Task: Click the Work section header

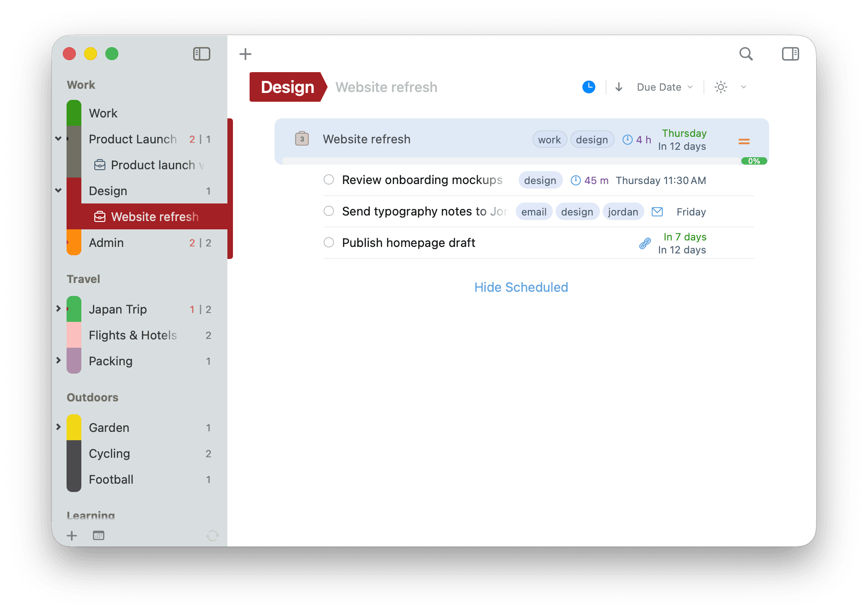Action: click(x=81, y=85)
